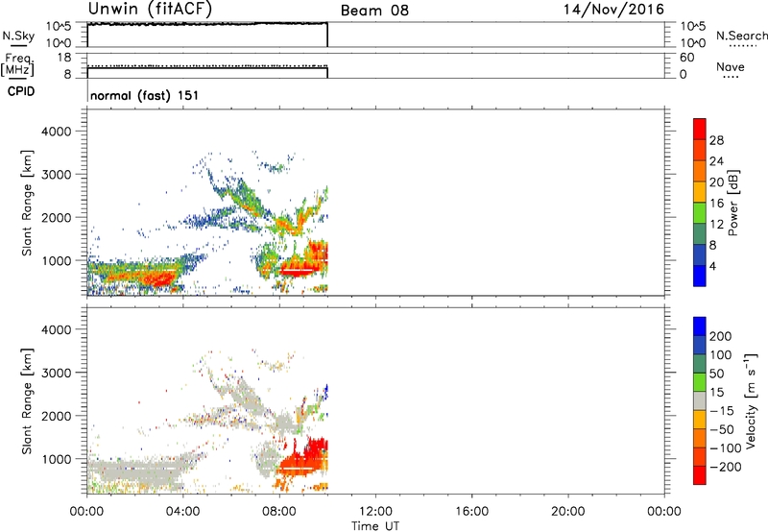Viewport: 768px width, 532px height.
Task: Click the "60" Nave axis value
Action: click(686, 58)
